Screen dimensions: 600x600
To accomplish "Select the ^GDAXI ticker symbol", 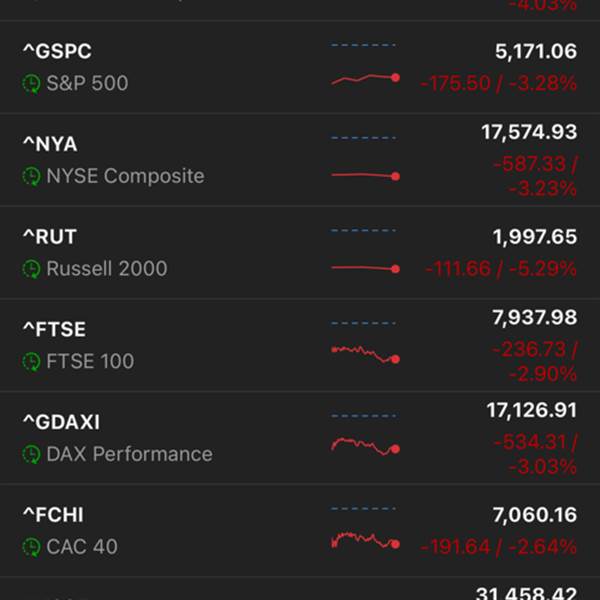I will coord(62,422).
